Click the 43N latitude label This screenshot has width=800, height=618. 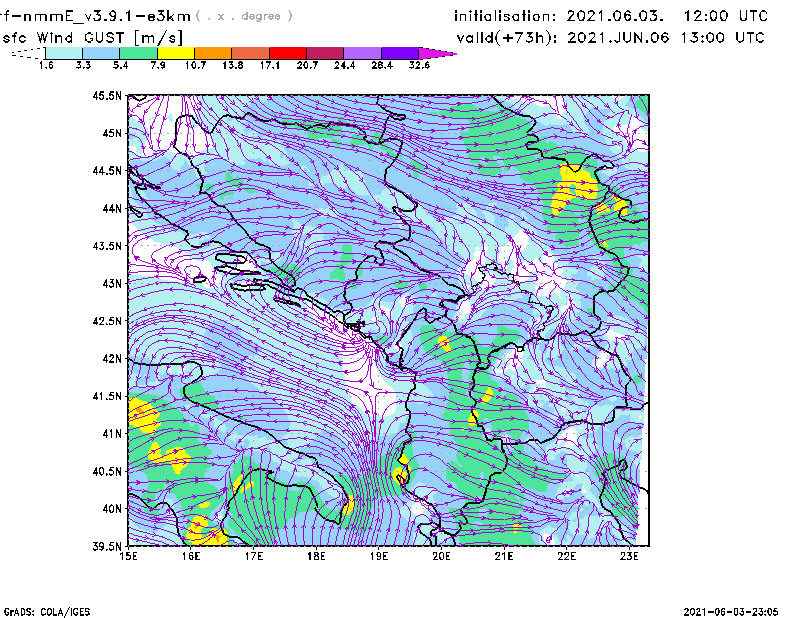(x=112, y=283)
